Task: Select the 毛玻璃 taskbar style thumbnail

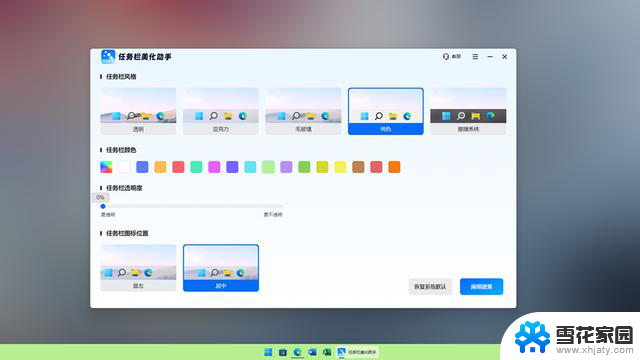Action: point(303,111)
